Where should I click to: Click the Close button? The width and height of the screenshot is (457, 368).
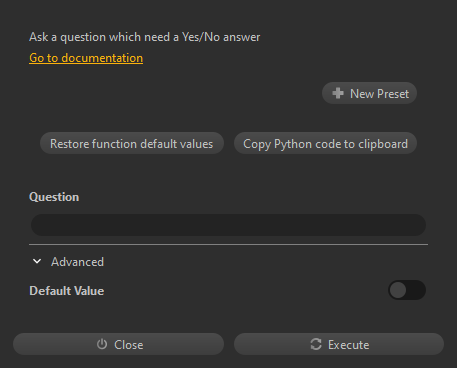118,344
